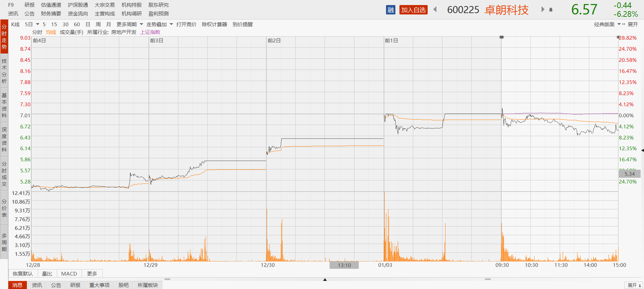Screen dimensions: 644x289
Task: Click the bell alert icon beside the stock name
Action: 551,10
